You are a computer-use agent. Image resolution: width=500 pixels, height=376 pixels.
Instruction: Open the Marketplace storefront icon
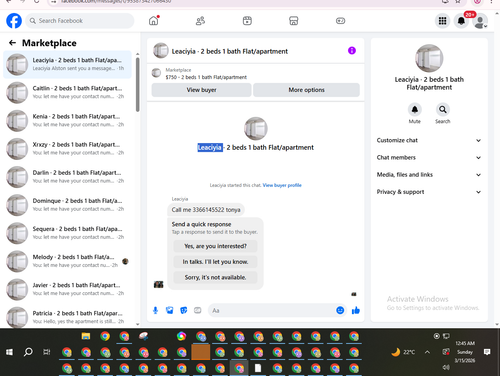[x=294, y=21]
